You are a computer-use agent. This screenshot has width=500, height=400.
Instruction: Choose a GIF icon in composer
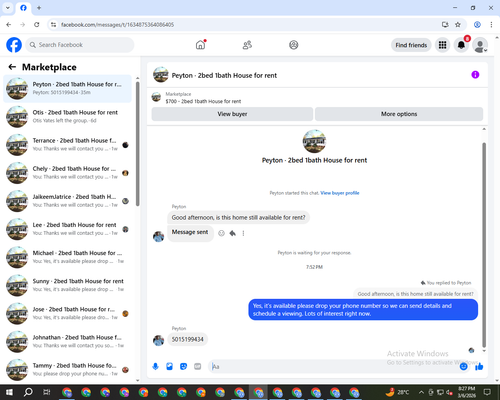tap(198, 367)
